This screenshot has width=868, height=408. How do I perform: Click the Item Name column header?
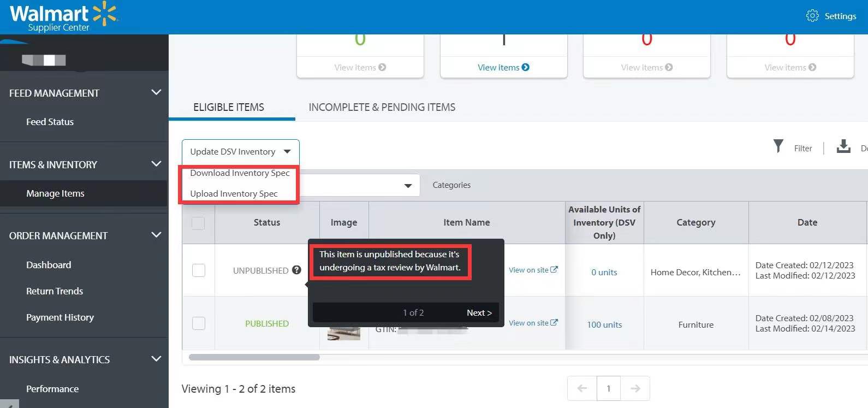click(x=467, y=222)
